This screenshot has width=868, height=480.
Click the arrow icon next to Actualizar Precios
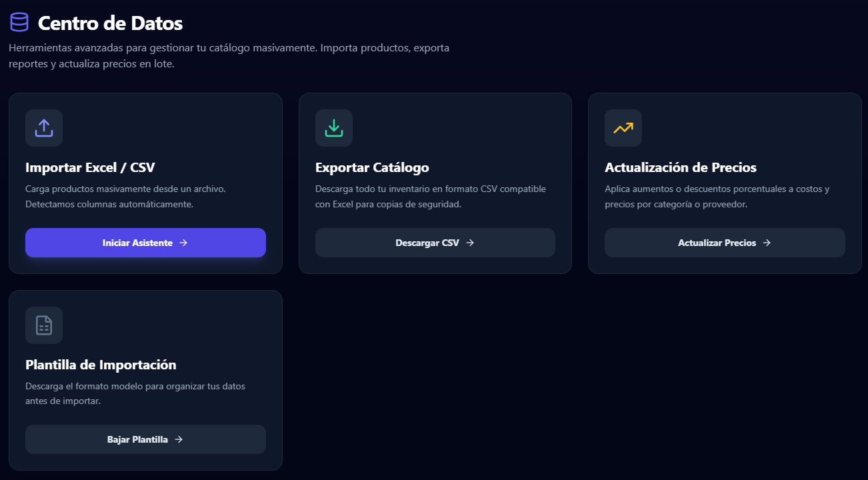pos(767,243)
